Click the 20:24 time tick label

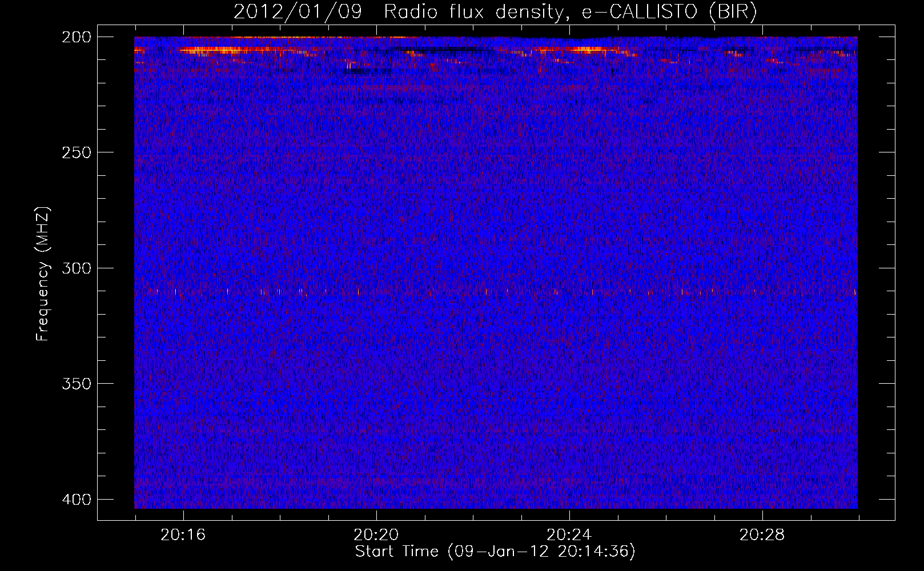[x=569, y=535]
